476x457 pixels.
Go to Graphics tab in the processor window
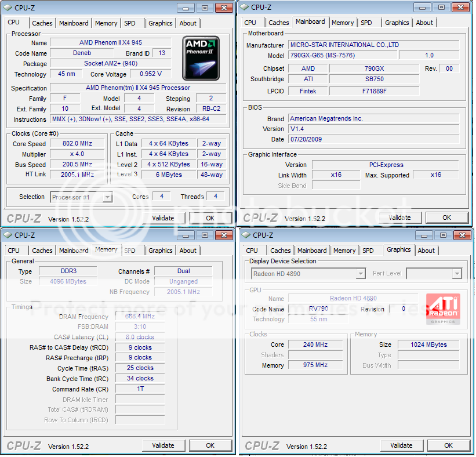160,23
